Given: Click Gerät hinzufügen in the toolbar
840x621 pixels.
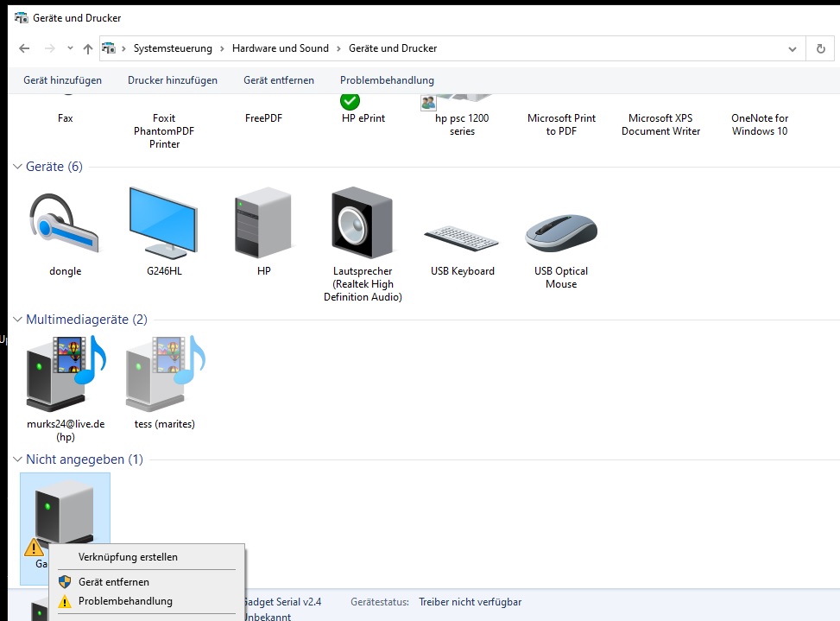Looking at the screenshot, I should [62, 80].
